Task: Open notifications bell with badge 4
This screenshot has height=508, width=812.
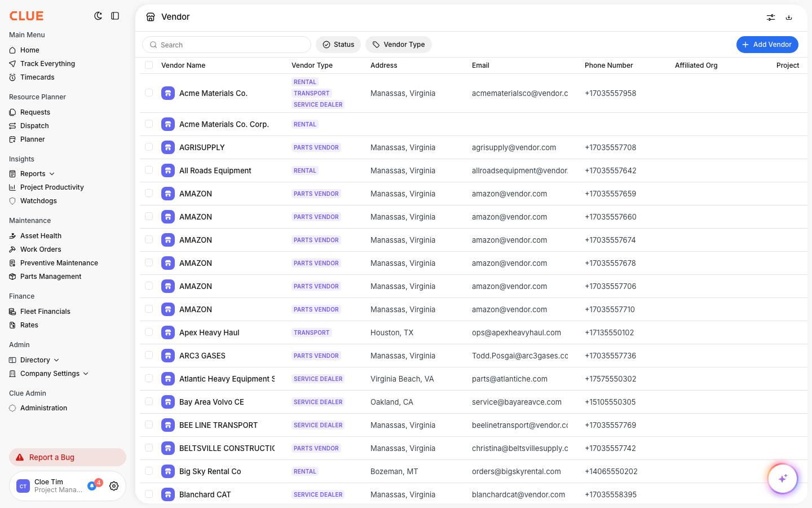Action: [92, 485]
